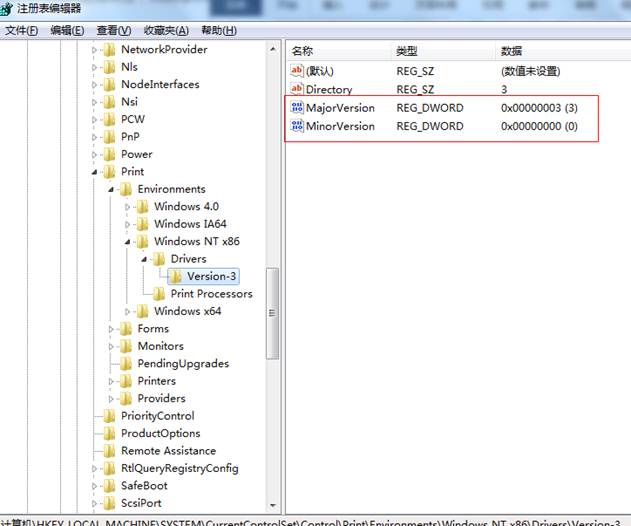The width and height of the screenshot is (631, 526).
Task: Open the 查看(V) menu
Action: point(115,30)
